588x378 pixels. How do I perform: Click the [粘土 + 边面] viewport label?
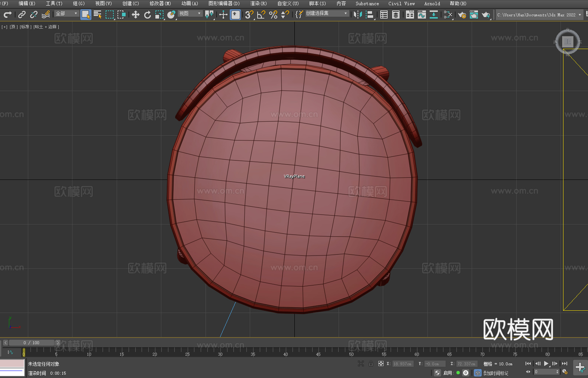pos(46,27)
